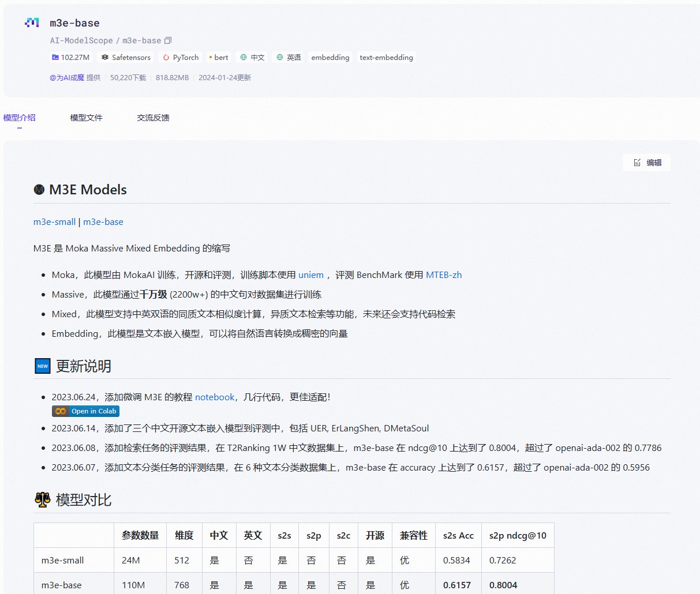Screen dimensions: 700x594
Task: Open the m3e-base link under M3E Models
Action: (x=103, y=222)
